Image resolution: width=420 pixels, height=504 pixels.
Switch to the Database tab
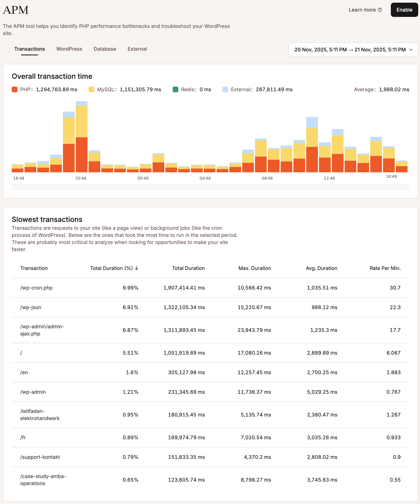(x=105, y=49)
